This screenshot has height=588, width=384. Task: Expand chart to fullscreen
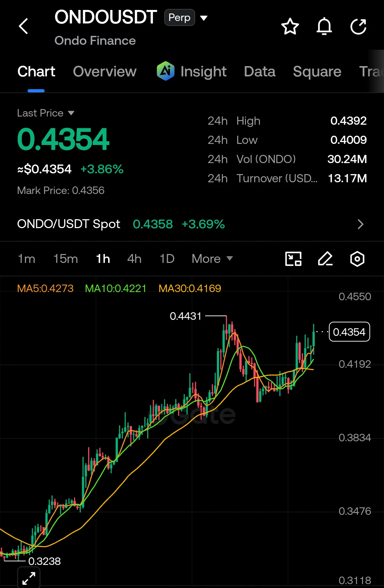tap(29, 578)
